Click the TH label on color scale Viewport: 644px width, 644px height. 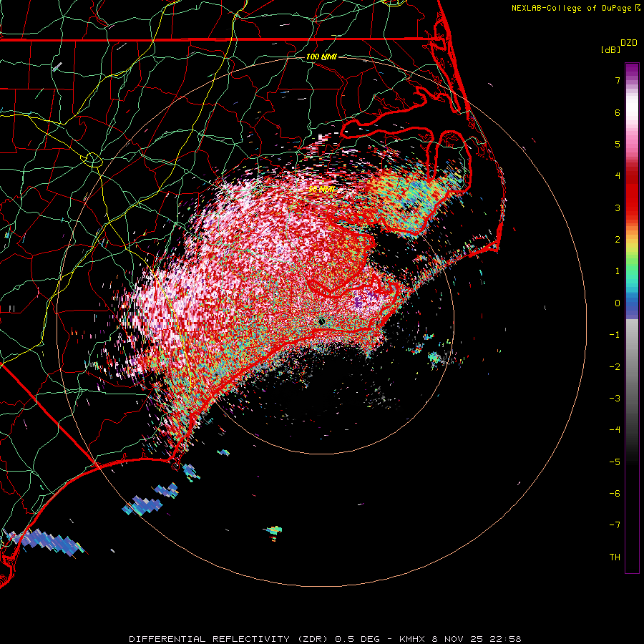(x=615, y=557)
